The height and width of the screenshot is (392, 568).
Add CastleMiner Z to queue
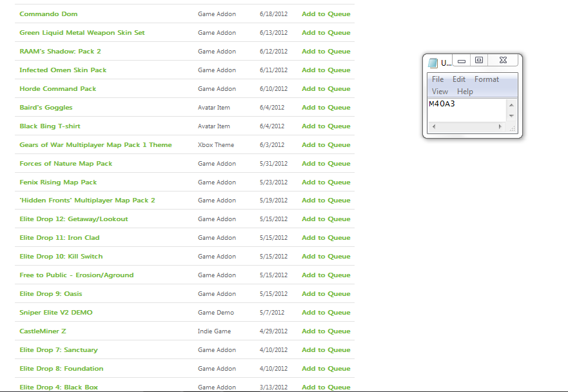coord(326,331)
